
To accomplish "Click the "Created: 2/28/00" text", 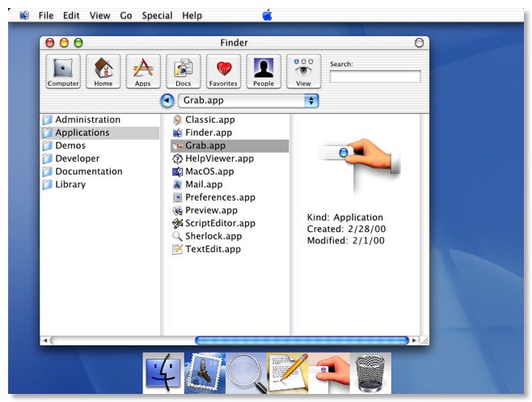I will coord(346,229).
